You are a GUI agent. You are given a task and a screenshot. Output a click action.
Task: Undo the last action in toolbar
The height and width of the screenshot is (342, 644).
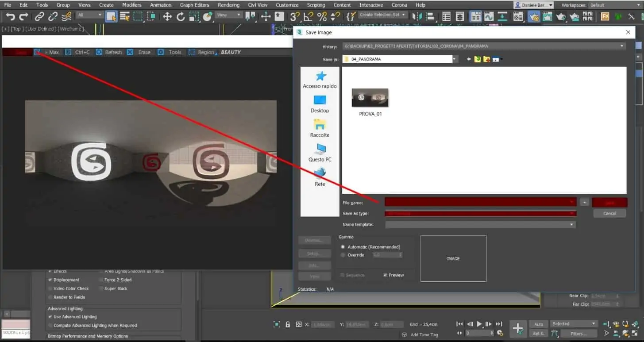10,17
